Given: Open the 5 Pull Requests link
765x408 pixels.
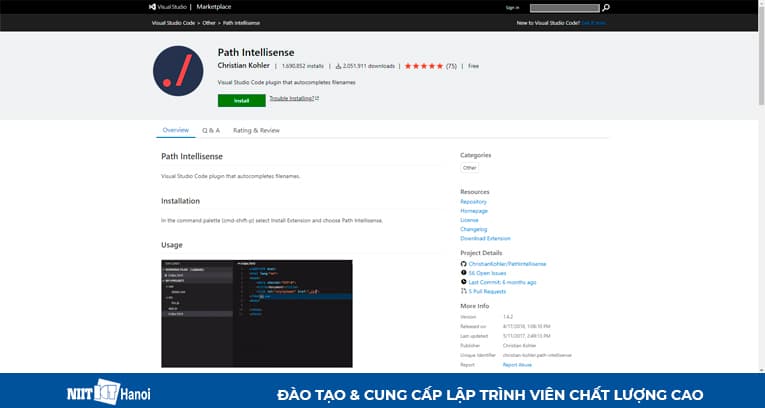Looking at the screenshot, I should pos(487,291).
